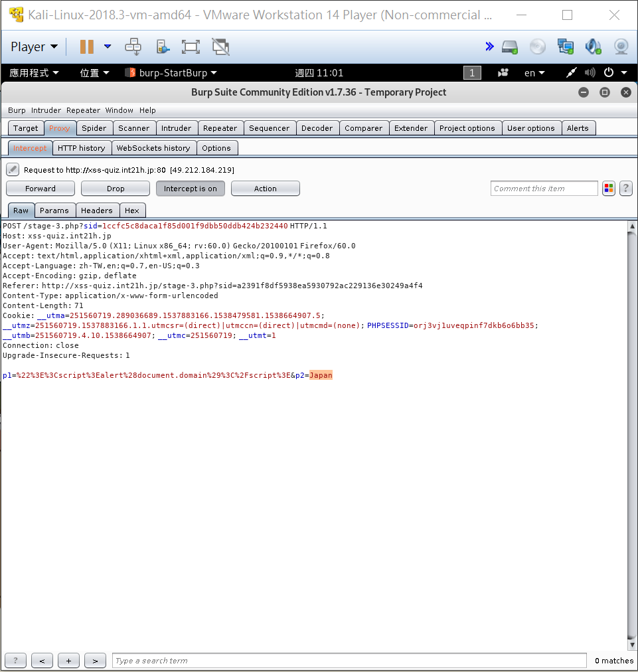Open the Repeater menu in the menu bar
Viewport: 638px width, 672px height.
(x=83, y=110)
